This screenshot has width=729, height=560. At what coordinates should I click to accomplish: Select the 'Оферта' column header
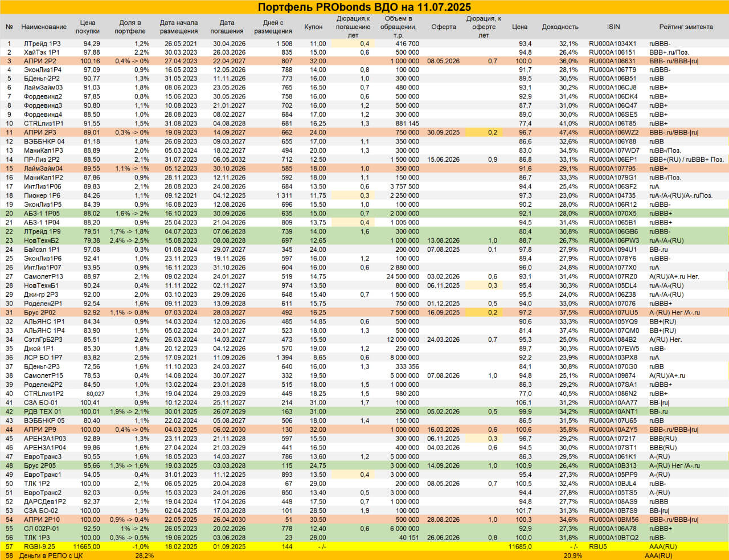tap(444, 27)
